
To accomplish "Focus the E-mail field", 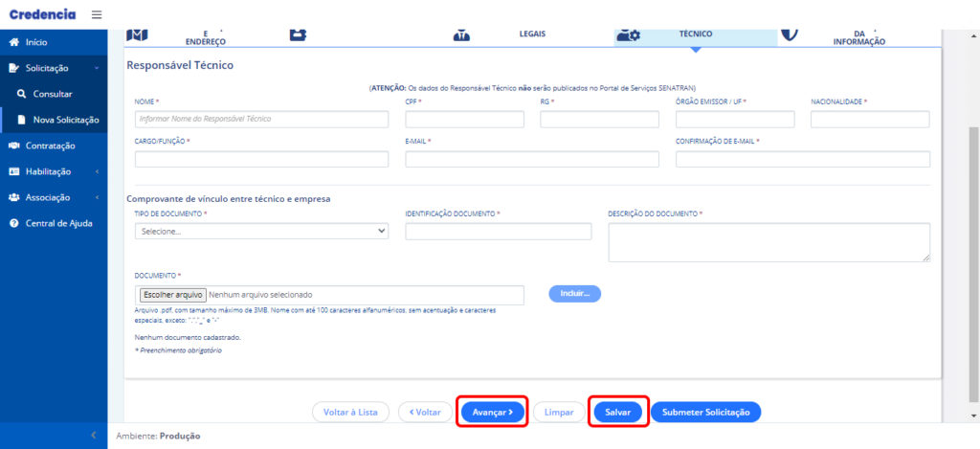I will coord(532,160).
